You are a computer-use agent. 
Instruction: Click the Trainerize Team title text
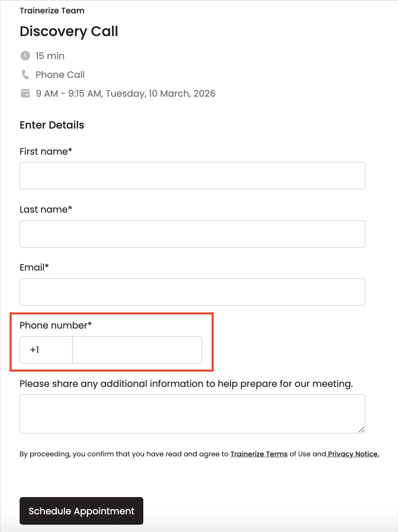(x=52, y=11)
